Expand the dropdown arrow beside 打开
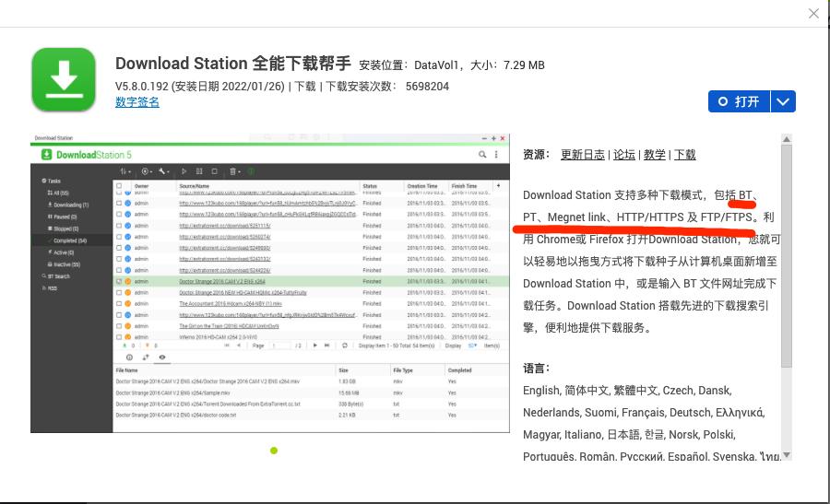Viewport: 830px width, 504px height. coord(783,101)
